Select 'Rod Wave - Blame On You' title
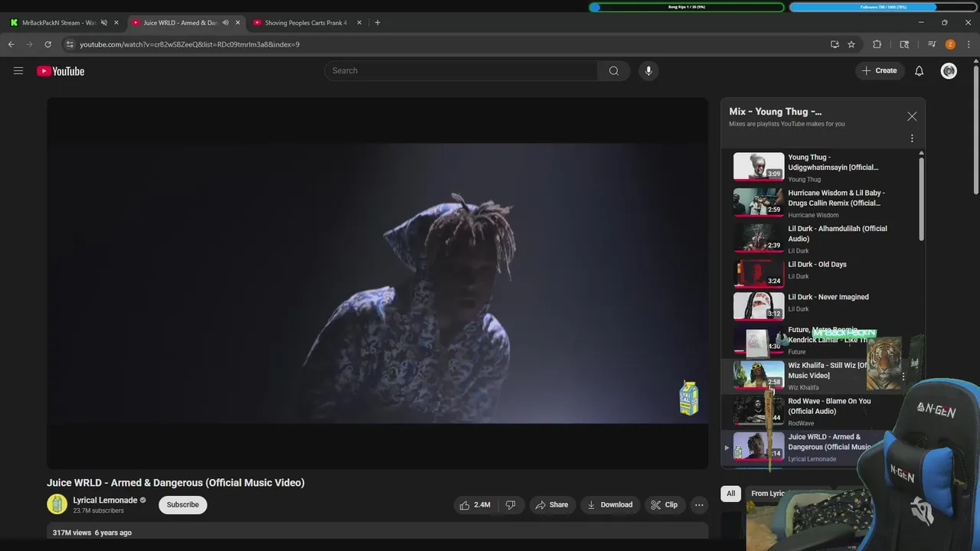 (x=829, y=406)
